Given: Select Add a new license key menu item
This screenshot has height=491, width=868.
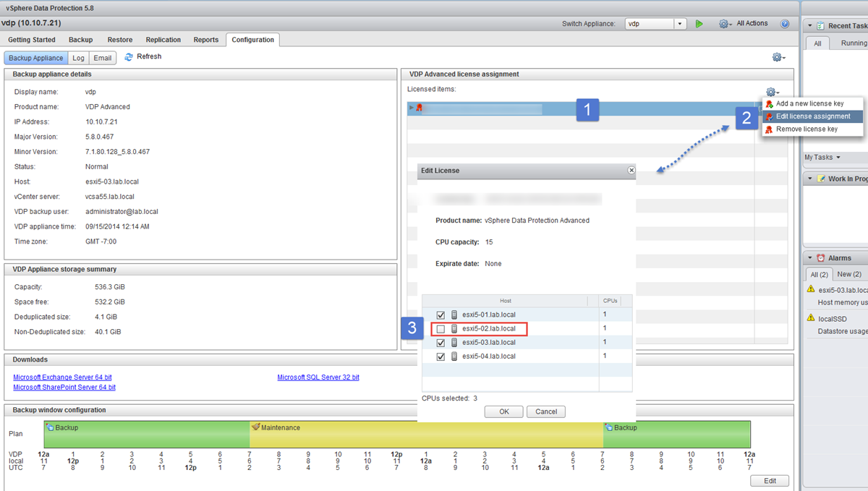Looking at the screenshot, I should click(x=812, y=104).
